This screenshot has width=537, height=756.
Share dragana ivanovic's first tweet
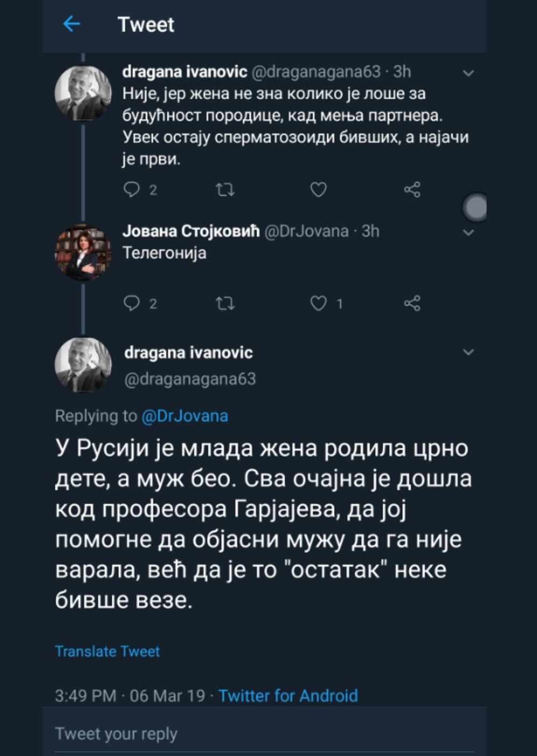coord(412,189)
